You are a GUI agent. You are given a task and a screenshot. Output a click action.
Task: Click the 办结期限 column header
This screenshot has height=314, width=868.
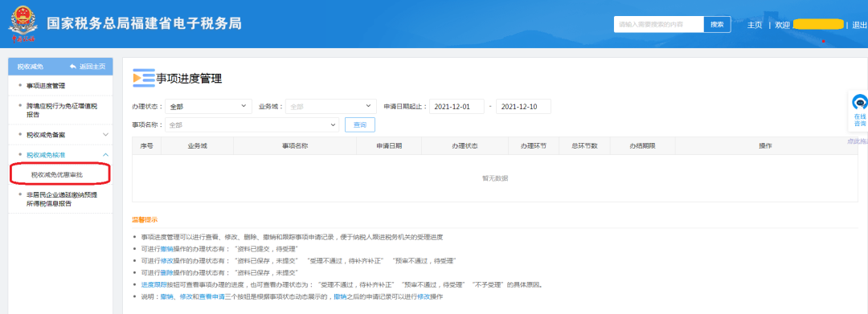click(x=642, y=146)
